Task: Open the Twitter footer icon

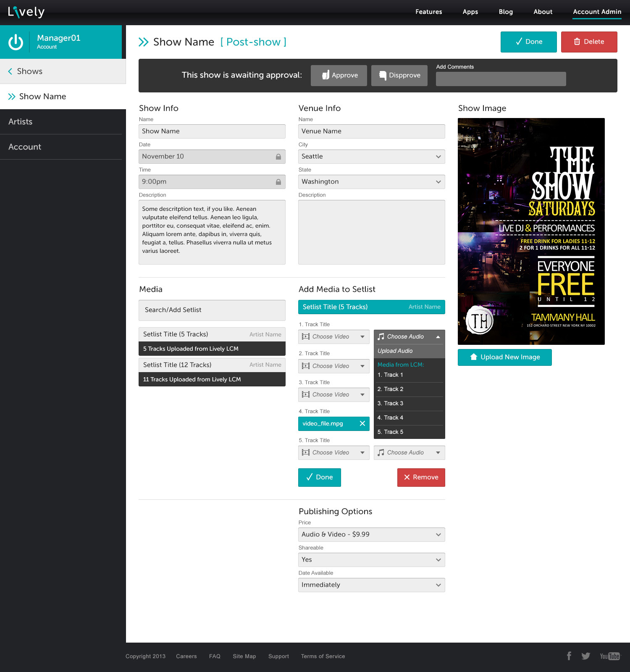Action: coord(585,656)
